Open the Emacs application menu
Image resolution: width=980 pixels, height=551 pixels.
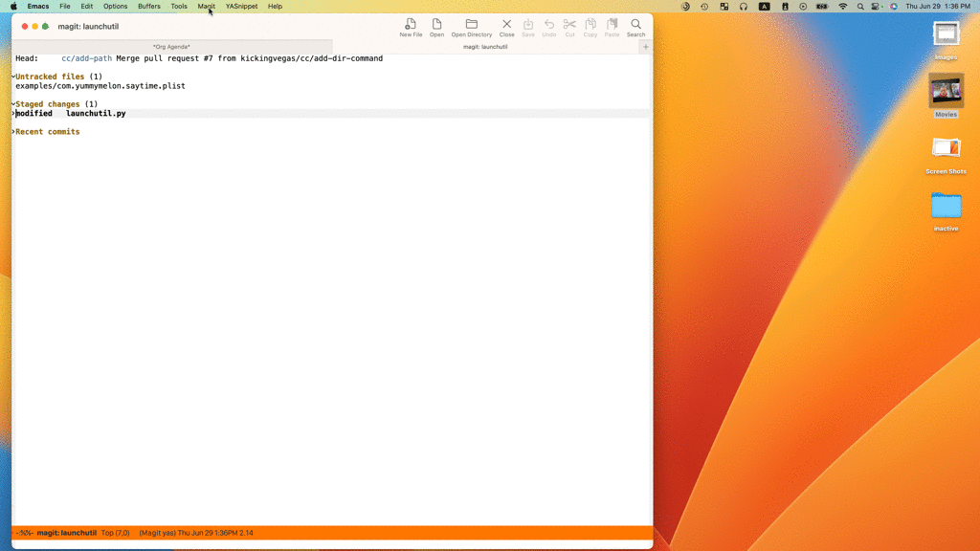(x=38, y=7)
